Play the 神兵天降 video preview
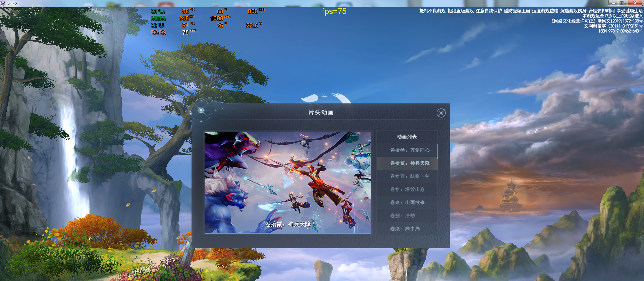Viewport: 644px width, 281px height. 288,182
